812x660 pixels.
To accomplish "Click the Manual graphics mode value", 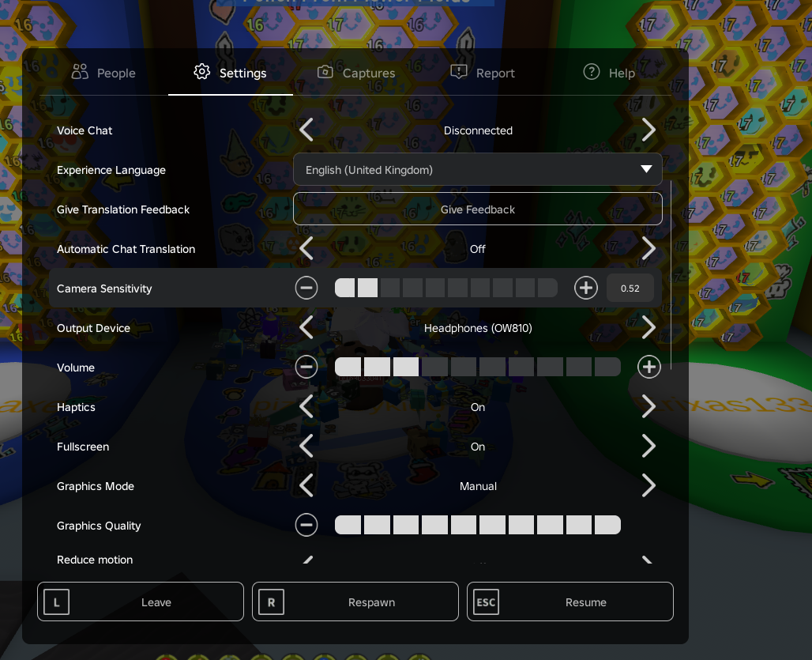I will 478,486.
